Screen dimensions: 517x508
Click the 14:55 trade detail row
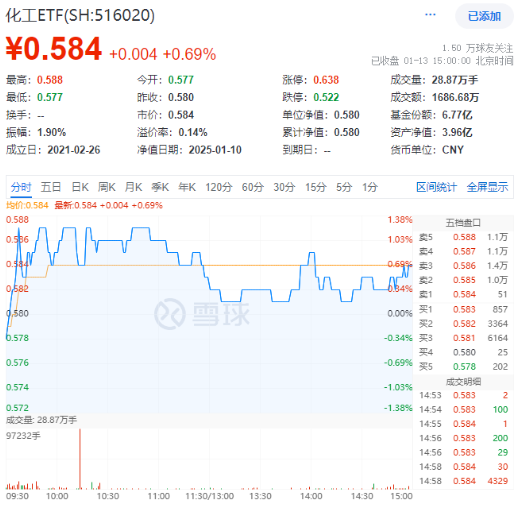coord(463,424)
